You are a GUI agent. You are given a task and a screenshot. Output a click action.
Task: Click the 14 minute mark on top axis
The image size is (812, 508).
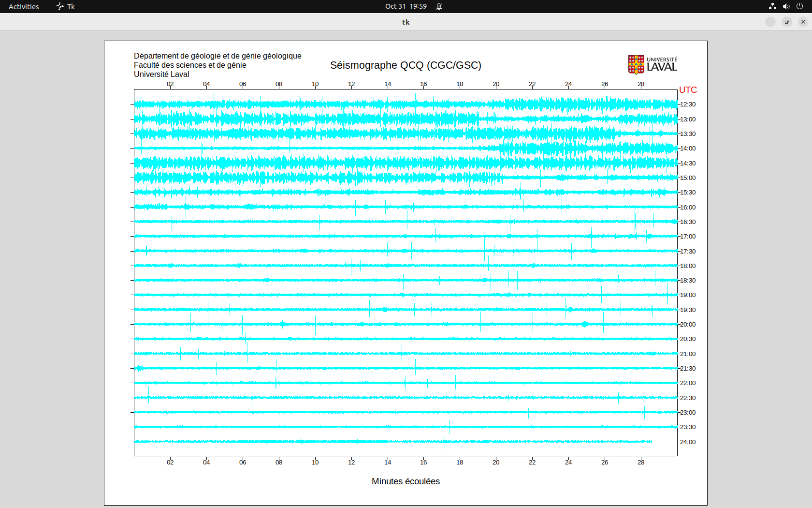point(388,84)
